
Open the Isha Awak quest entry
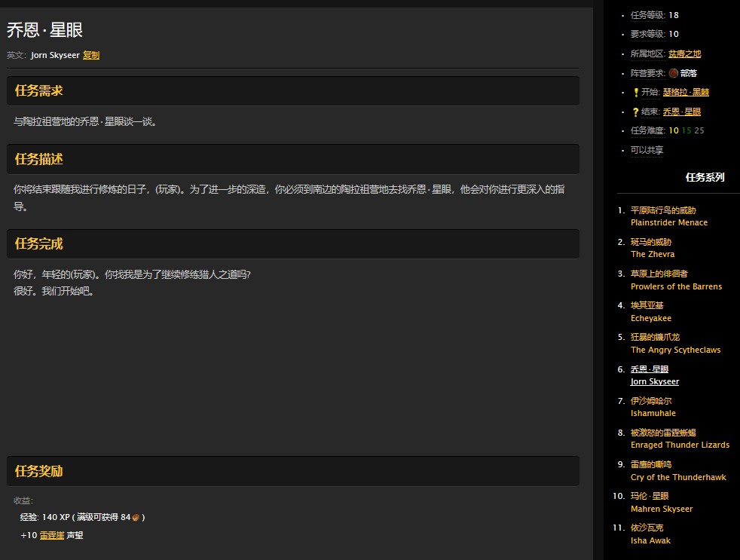click(650, 540)
